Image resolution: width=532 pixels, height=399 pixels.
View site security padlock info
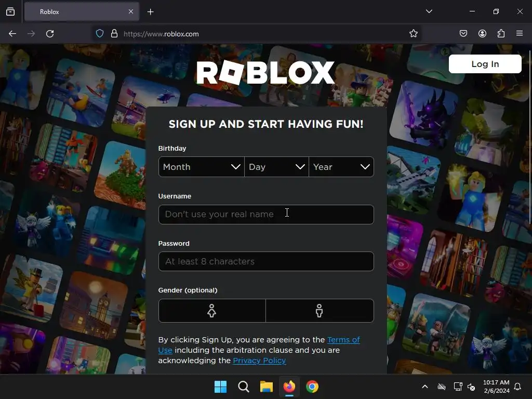click(x=114, y=34)
